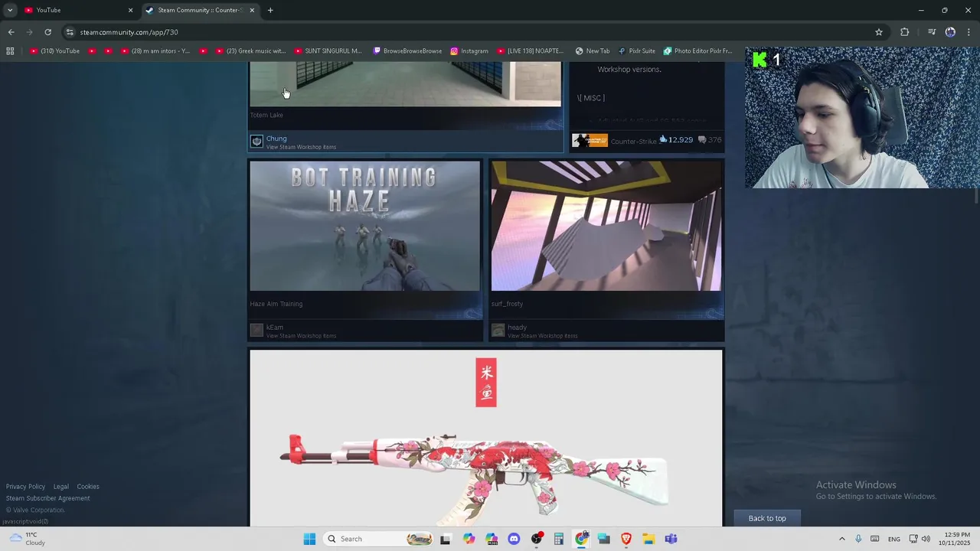
Task: Open File Explorer from the taskbar
Action: click(x=648, y=539)
